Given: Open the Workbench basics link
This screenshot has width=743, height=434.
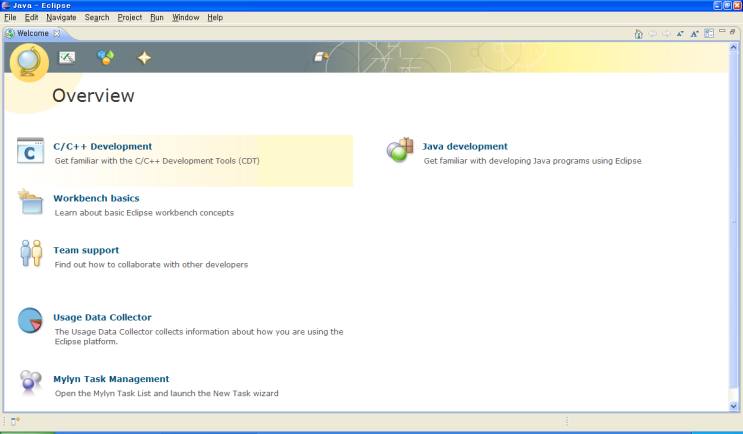Looking at the screenshot, I should (96, 198).
